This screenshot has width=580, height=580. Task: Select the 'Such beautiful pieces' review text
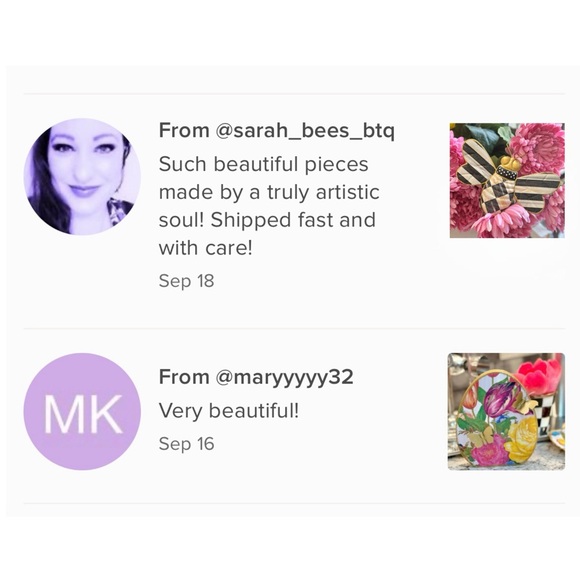pyautogui.click(x=270, y=206)
